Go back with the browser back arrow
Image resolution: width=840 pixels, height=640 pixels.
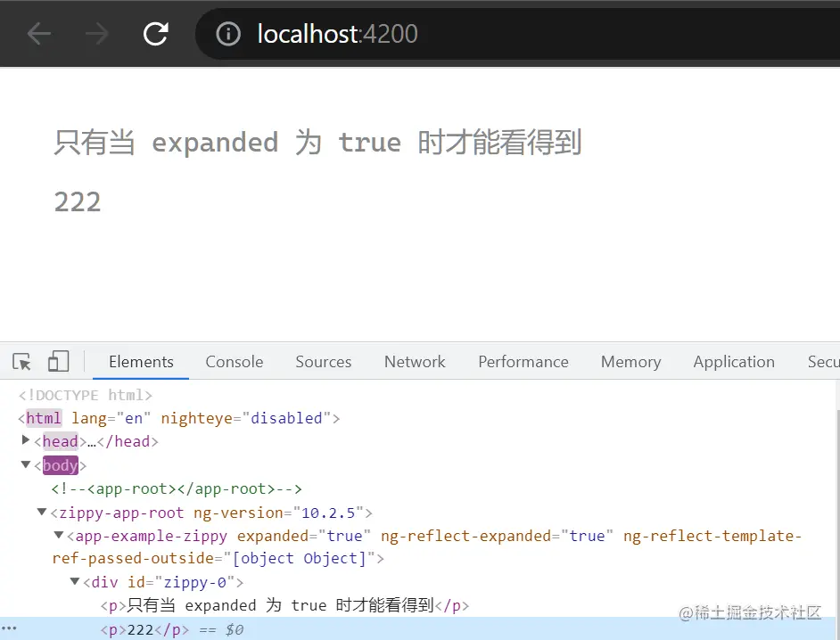click(x=39, y=34)
